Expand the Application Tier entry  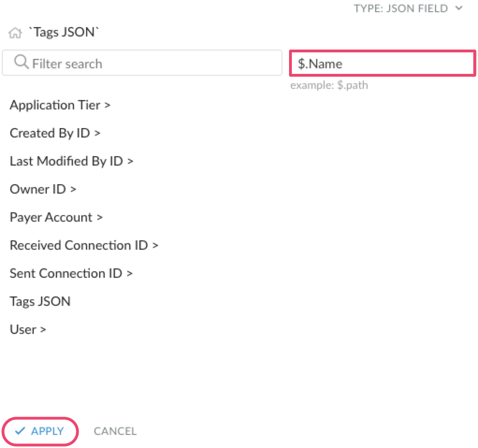click(60, 105)
